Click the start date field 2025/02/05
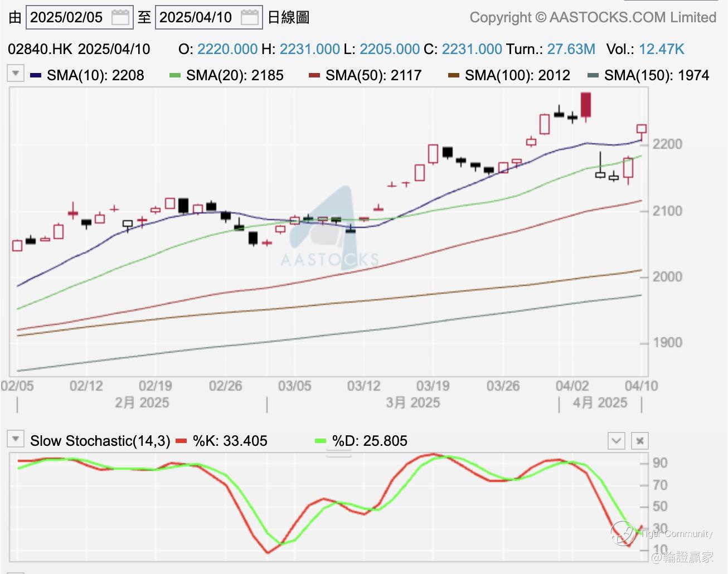This screenshot has height=574, width=728. pyautogui.click(x=79, y=17)
